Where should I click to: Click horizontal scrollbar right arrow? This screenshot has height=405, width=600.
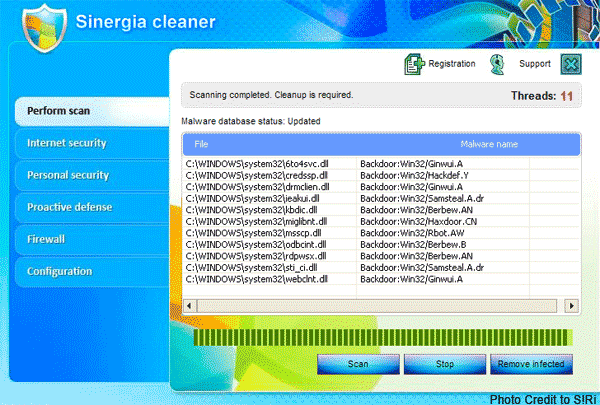click(572, 306)
